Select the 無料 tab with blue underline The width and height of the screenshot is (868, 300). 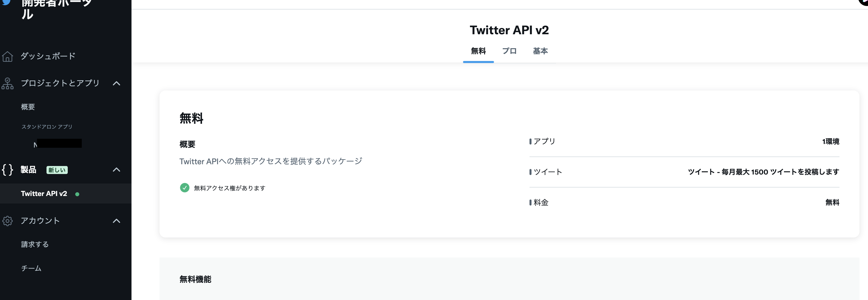[478, 51]
